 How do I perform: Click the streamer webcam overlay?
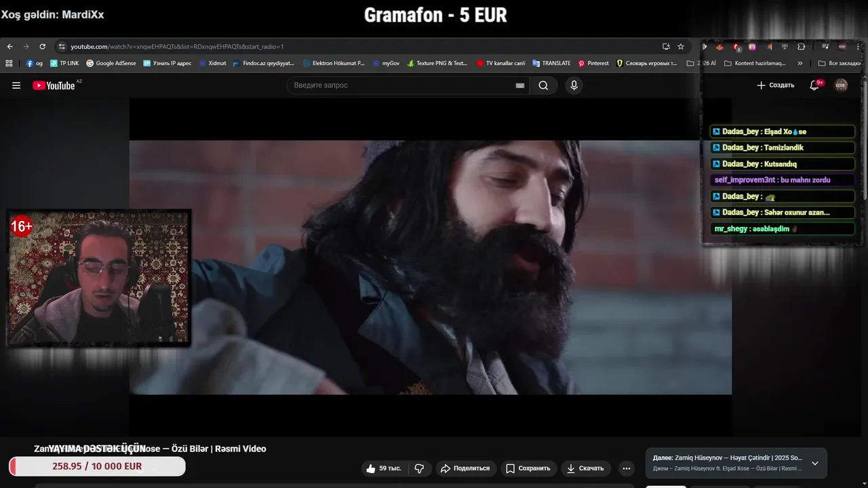click(99, 278)
